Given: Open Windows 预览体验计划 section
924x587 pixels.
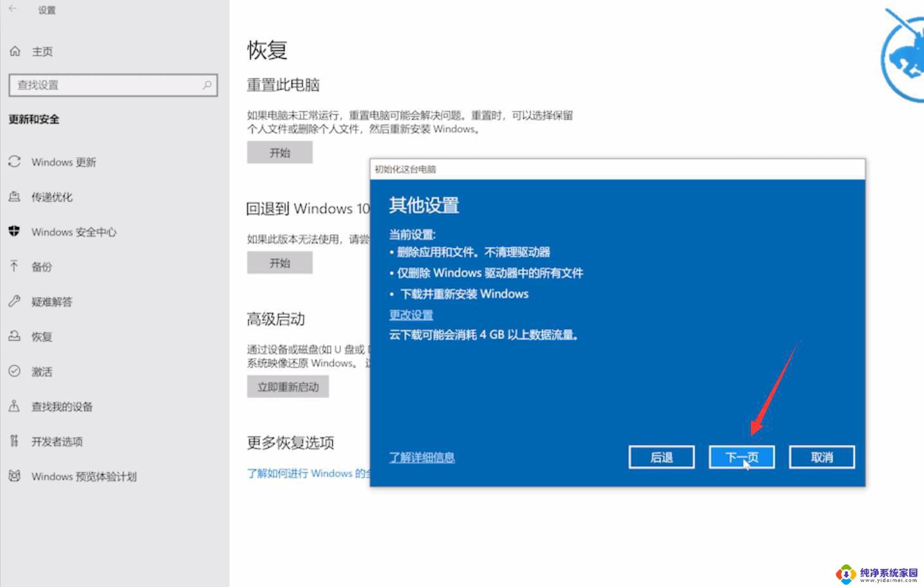Looking at the screenshot, I should (x=84, y=476).
